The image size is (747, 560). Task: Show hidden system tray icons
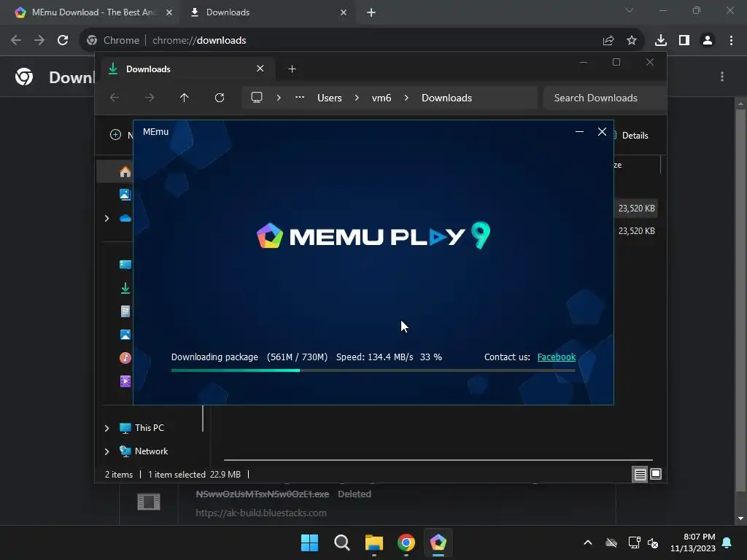pyautogui.click(x=588, y=542)
